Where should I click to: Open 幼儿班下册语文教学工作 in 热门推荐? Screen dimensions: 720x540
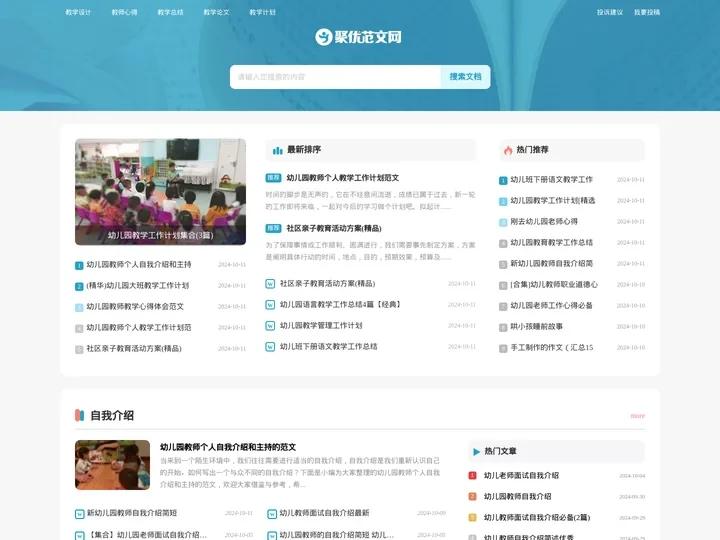551,180
